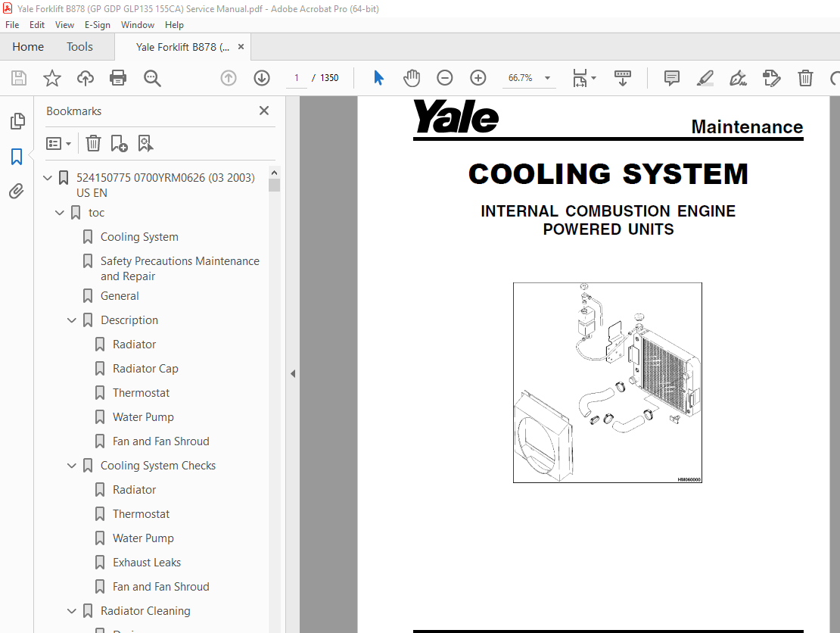This screenshot has width=840, height=633.
Task: Add document to starred favorites
Action: (52, 78)
